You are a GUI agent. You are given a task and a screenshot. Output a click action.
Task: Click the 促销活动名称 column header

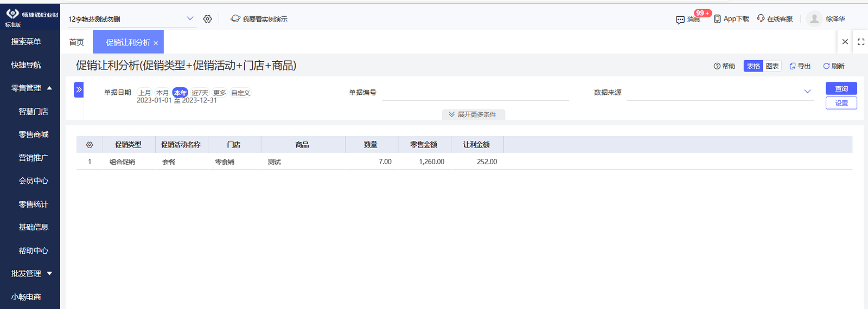tap(181, 145)
